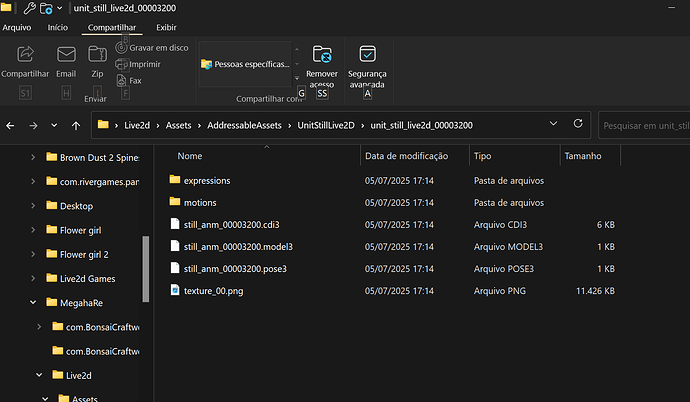Screen dimensions: 690x402
Task: Sort by the Nome column header
Action: 190,156
